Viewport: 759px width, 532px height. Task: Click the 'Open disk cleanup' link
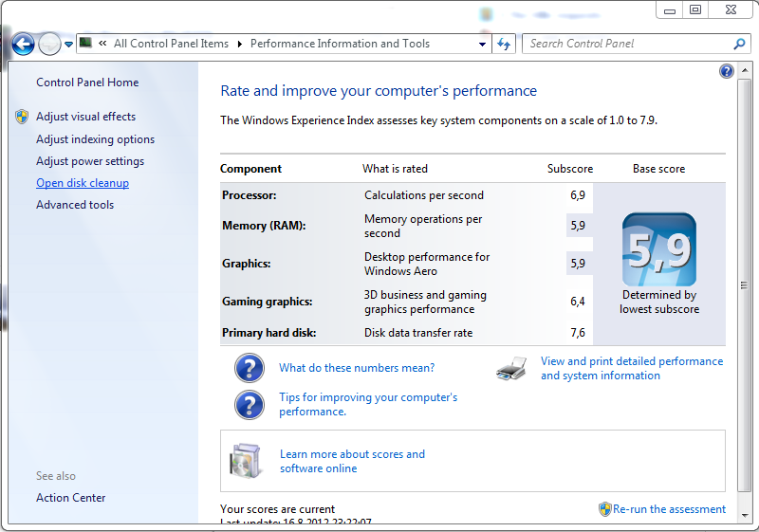coord(83,183)
